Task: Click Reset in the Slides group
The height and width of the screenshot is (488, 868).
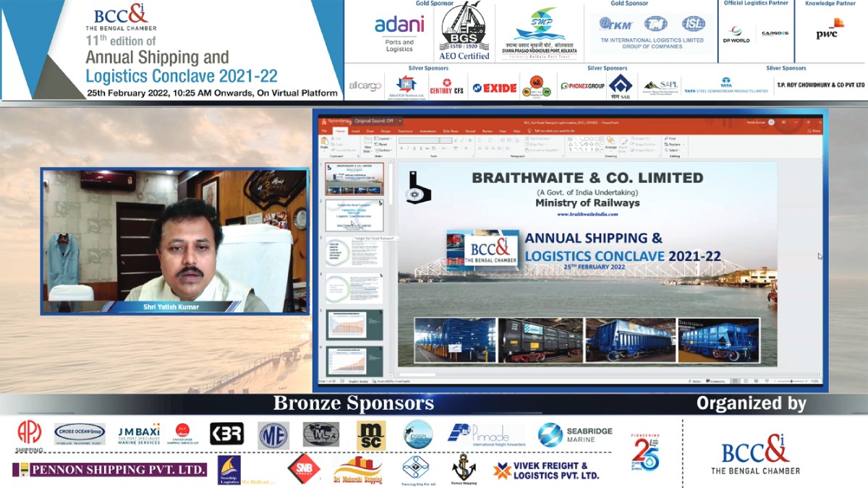Action: click(382, 144)
